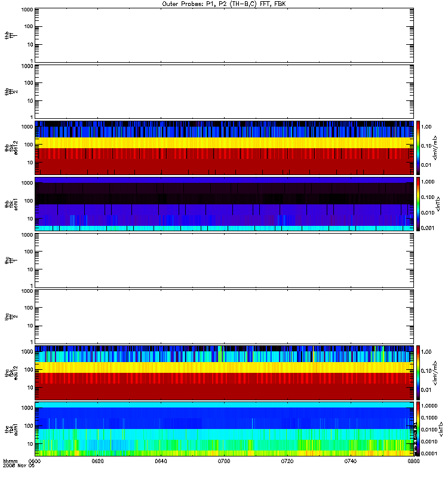Click the |nT| unit label of thb scm1 color bar
The height and width of the screenshot is (478, 448).
(438, 204)
